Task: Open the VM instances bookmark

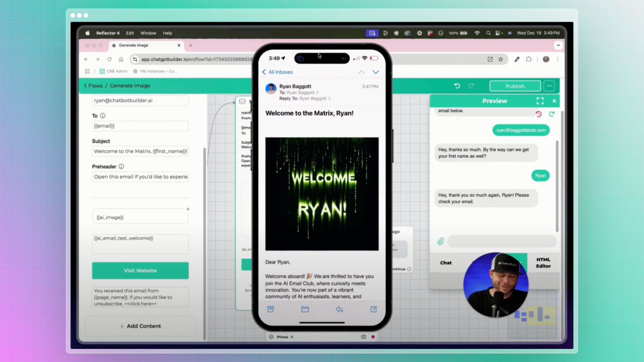Action: coord(155,71)
